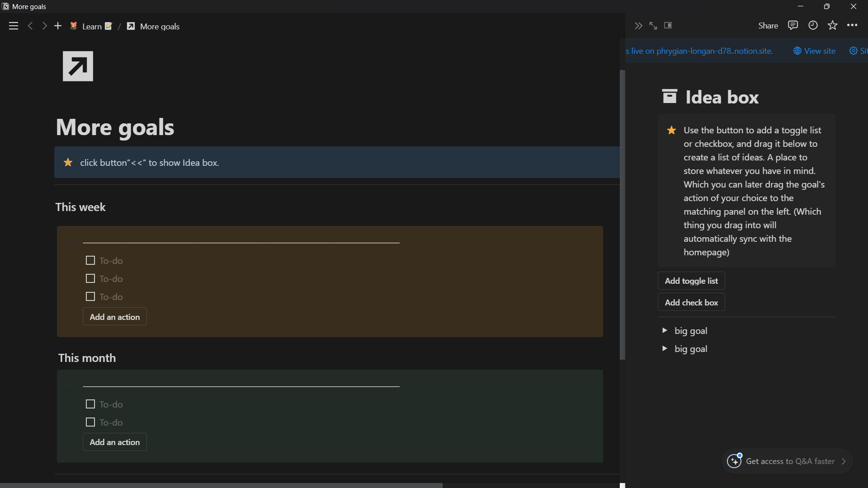Check second To-do box under This month

pos(90,422)
